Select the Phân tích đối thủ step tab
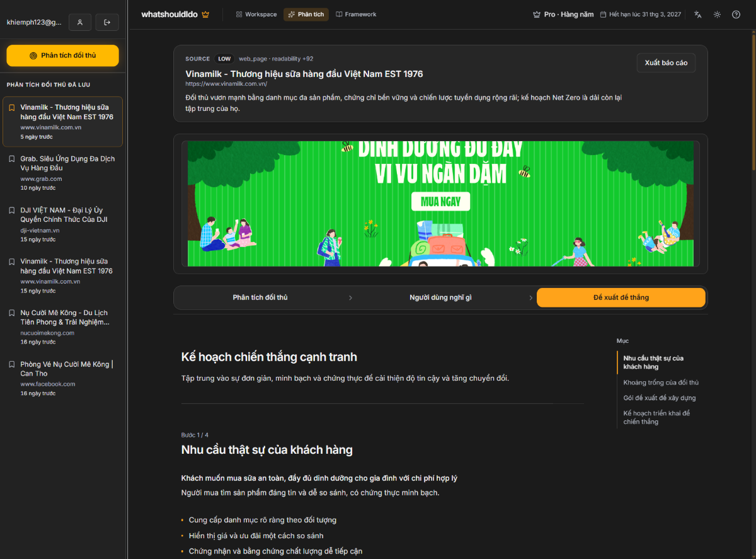Viewport: 756px width, 559px height. (260, 297)
